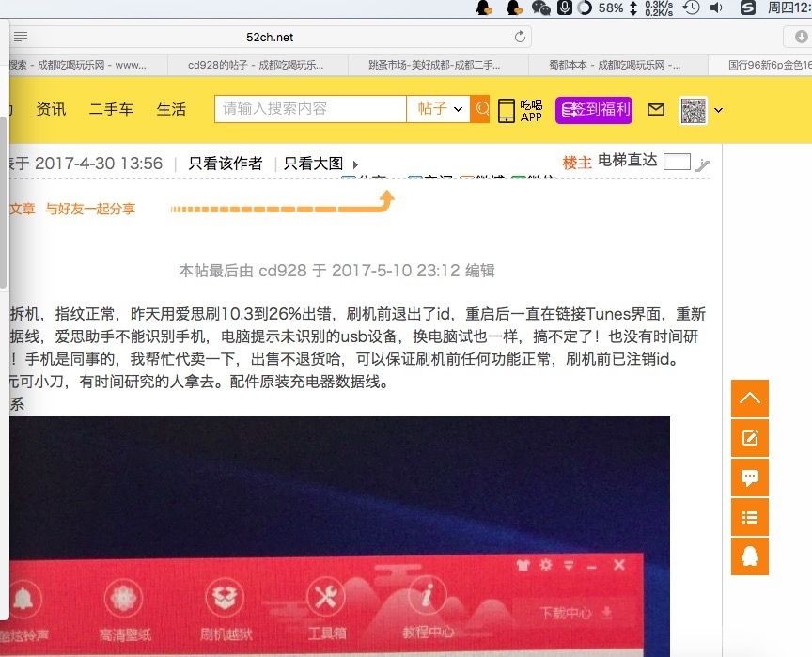Open the 吃喝 APP phone icon
This screenshot has width=812, height=657.
tap(506, 110)
